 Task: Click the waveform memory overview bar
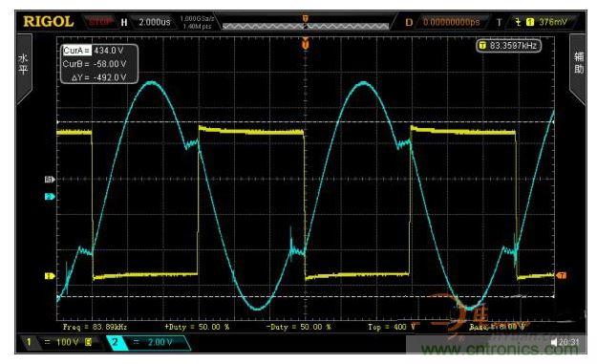(306, 26)
